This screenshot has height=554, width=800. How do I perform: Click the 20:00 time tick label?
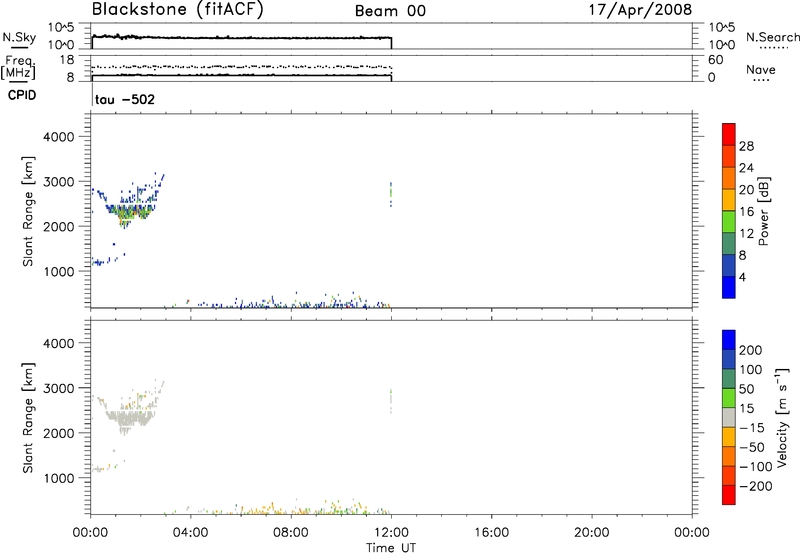click(x=591, y=533)
